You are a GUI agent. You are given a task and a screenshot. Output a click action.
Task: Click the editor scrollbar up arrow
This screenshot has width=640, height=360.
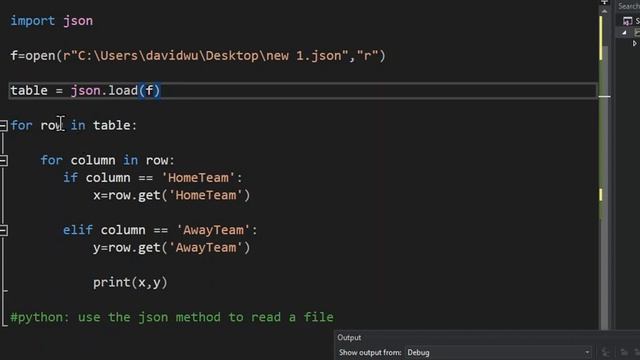point(604,12)
